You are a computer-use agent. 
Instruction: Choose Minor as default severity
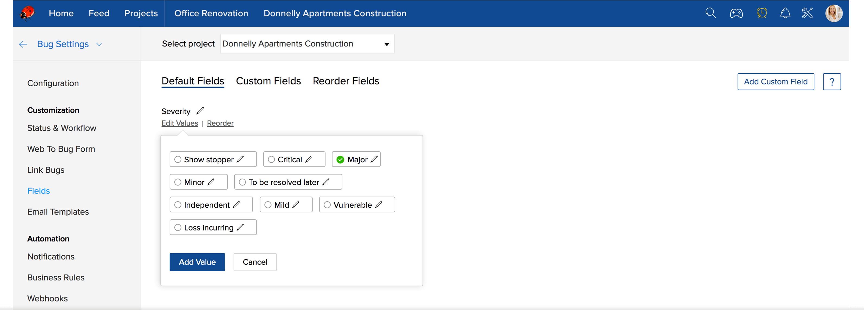(178, 182)
